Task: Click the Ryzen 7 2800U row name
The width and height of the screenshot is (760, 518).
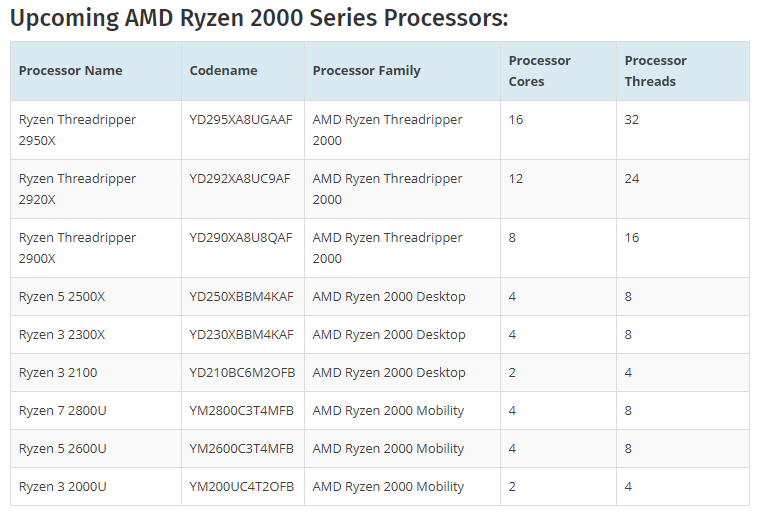Action: click(62, 411)
